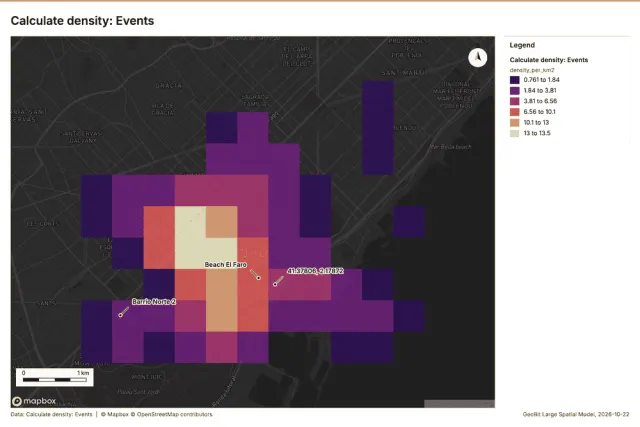
Task: Click the OpenStreetMap contributors attribution
Action: 171,414
